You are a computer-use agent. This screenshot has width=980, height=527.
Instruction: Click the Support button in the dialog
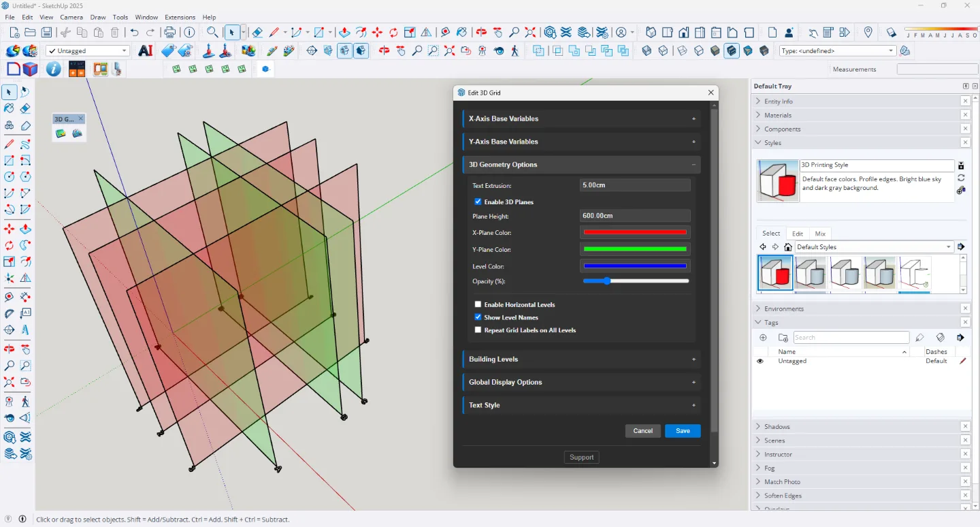coord(582,458)
